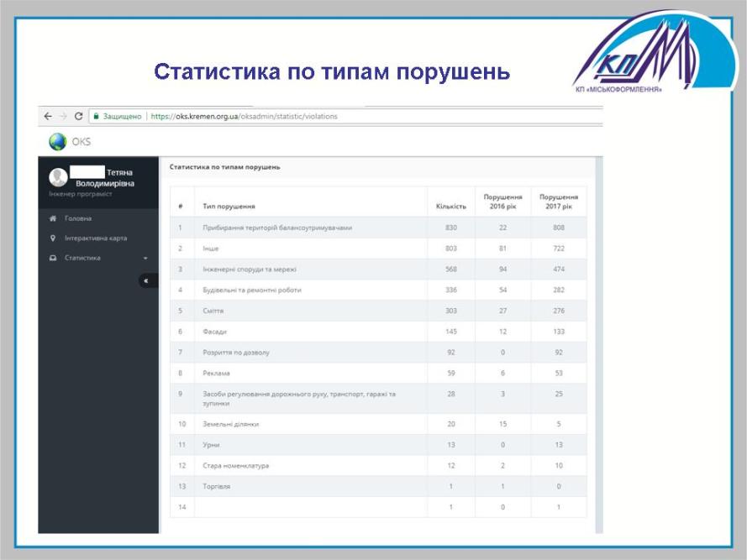Viewport: 747px width, 560px height.
Task: Expand the Статистика submenu caret
Action: coord(145,259)
